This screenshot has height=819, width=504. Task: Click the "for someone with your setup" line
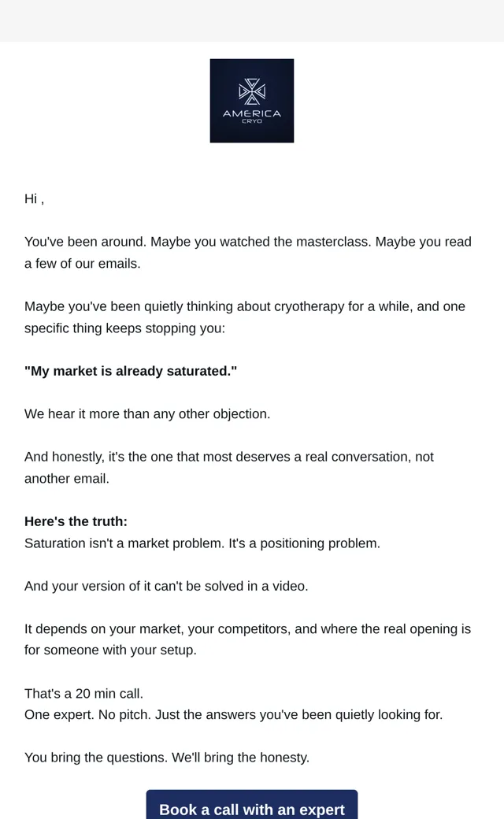click(x=110, y=650)
